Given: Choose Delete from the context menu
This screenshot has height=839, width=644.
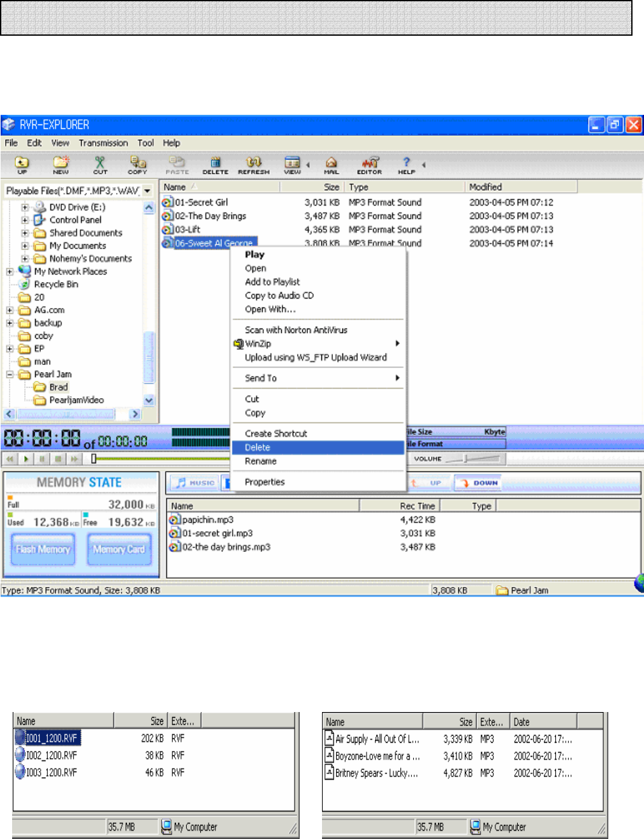Looking at the screenshot, I should click(258, 448).
